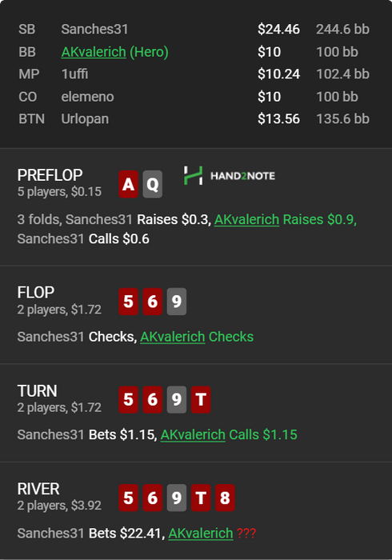Click the gray 9 card on flop

(x=176, y=302)
